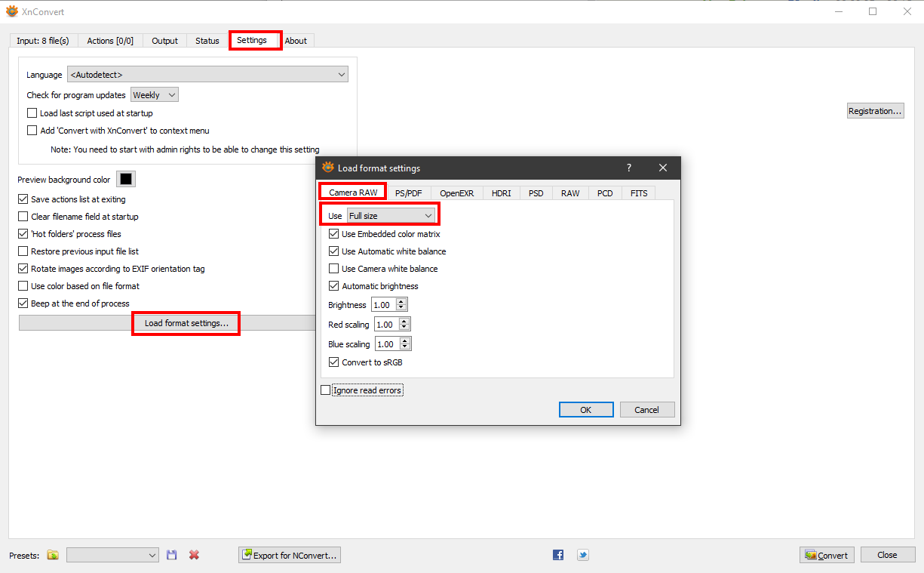Open the Twitter icon link
This screenshot has width=924, height=573.
(583, 555)
